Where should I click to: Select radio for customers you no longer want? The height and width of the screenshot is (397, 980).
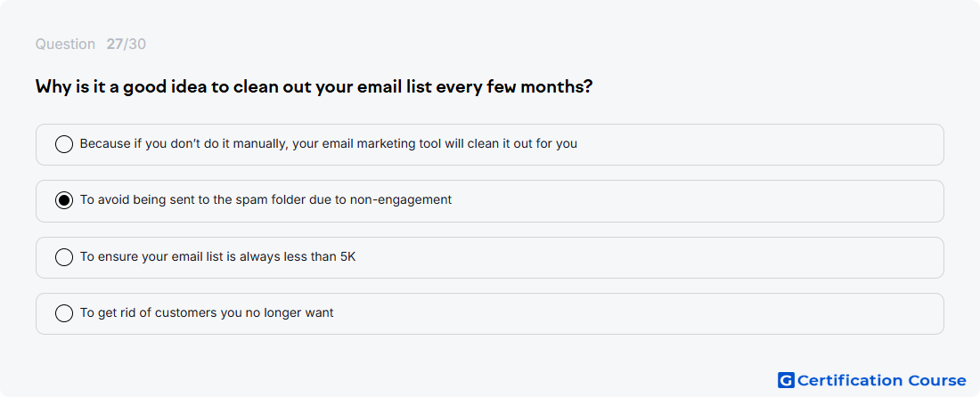tap(64, 313)
